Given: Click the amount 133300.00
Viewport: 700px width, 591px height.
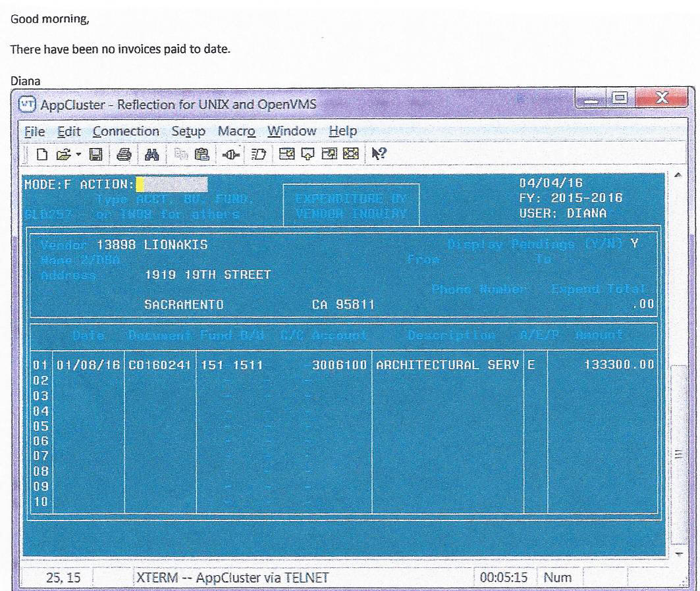Looking at the screenshot, I should pos(619,365).
